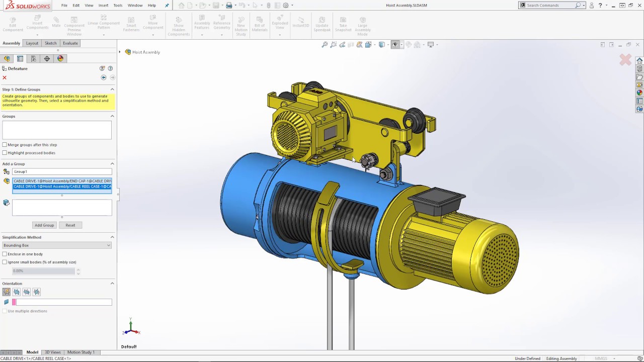Image resolution: width=644 pixels, height=362 pixels.
Task: Open Design Library icon in task pane
Action: click(639, 69)
